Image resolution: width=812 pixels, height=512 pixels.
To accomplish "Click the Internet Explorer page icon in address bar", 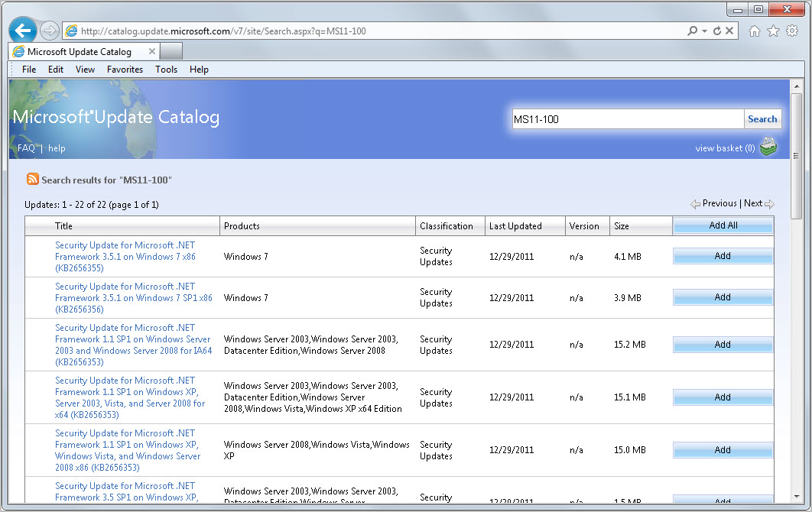I will click(71, 31).
